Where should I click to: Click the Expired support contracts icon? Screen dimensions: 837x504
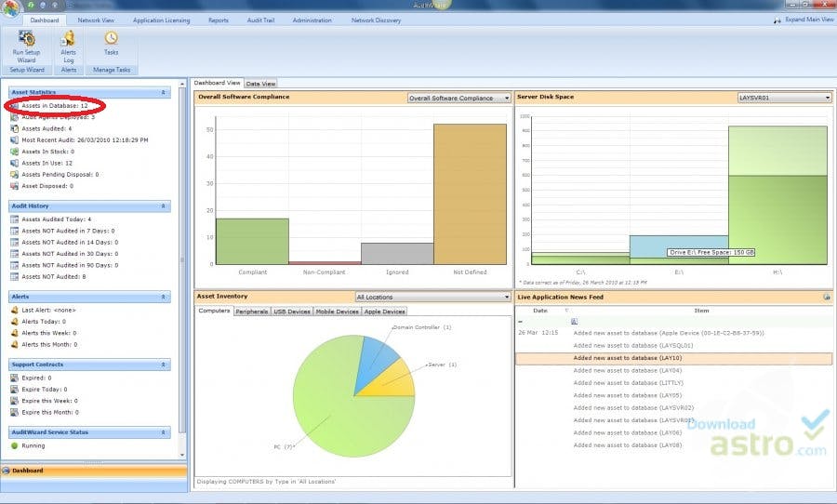[14, 378]
